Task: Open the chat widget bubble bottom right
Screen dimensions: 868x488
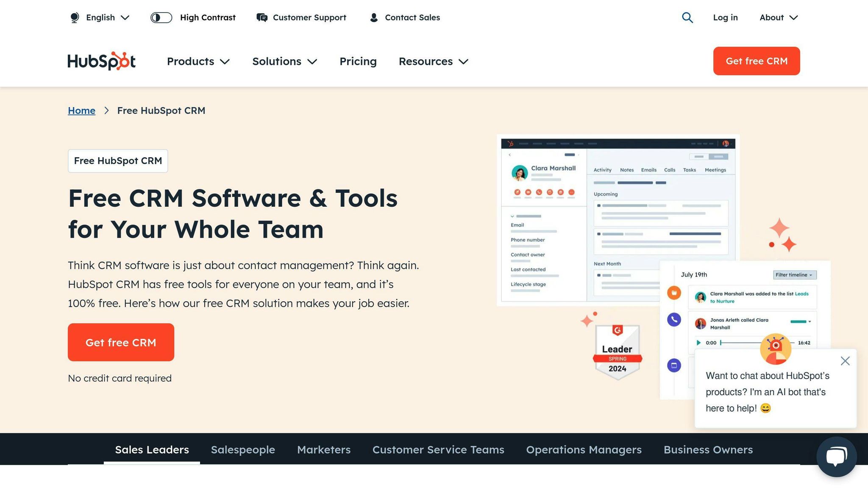Action: (x=836, y=456)
